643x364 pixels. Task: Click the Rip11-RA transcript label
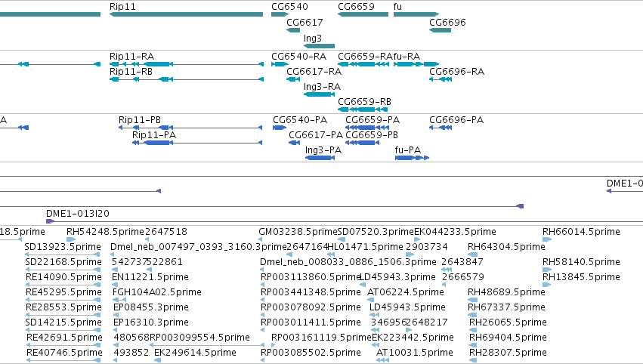coord(131,56)
